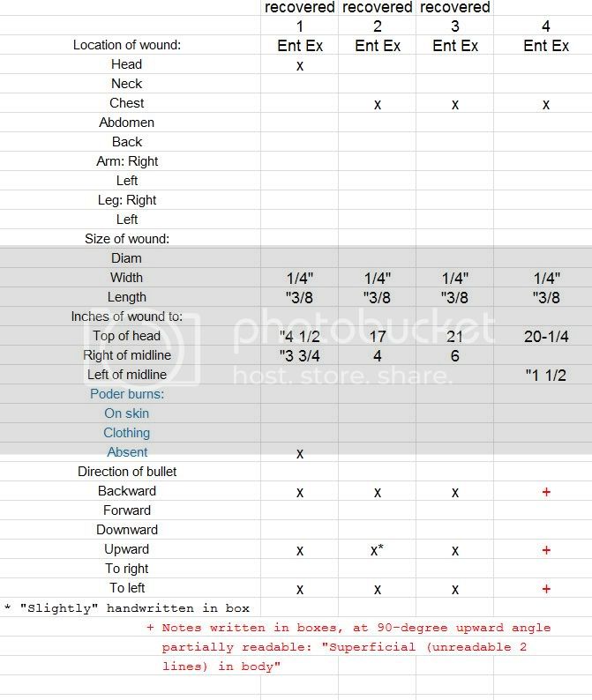The width and height of the screenshot is (592, 700).
Task: Select the x* cell in the Upward row
Action: pos(378,549)
